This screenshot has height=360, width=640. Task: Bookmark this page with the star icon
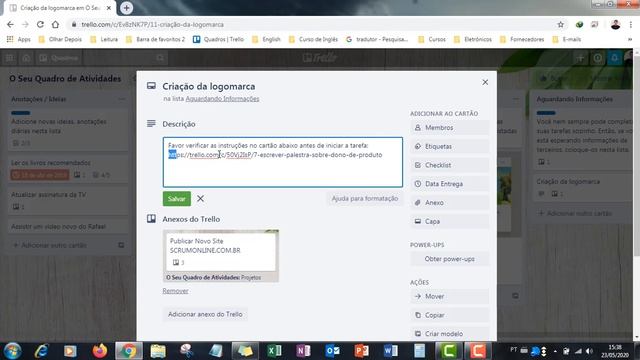560,24
